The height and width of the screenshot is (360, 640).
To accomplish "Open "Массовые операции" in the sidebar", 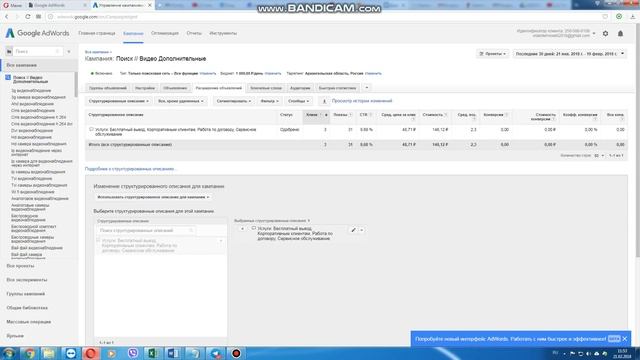I will coord(29,322).
